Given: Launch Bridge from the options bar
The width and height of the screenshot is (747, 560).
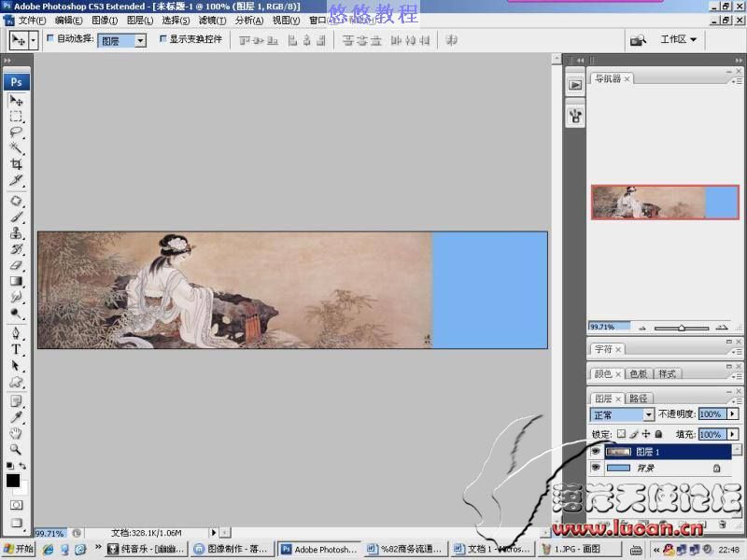Looking at the screenshot, I should point(638,40).
